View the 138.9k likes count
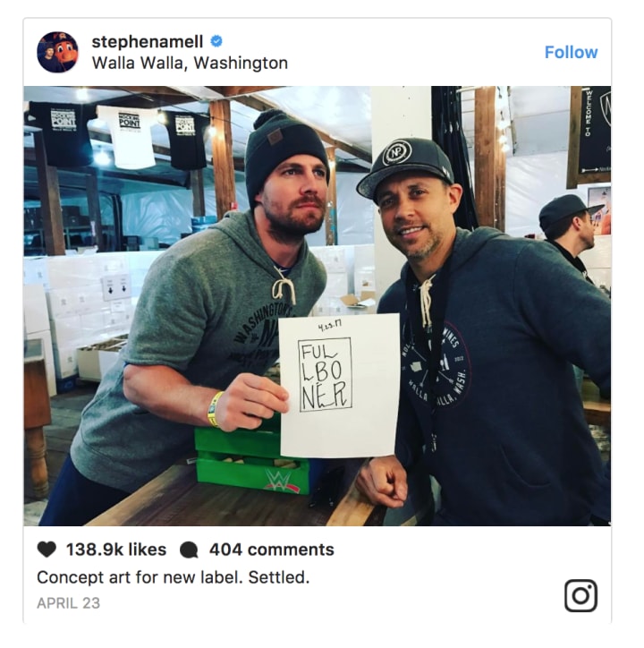Image resolution: width=644 pixels, height=648 pixels. 116,550
